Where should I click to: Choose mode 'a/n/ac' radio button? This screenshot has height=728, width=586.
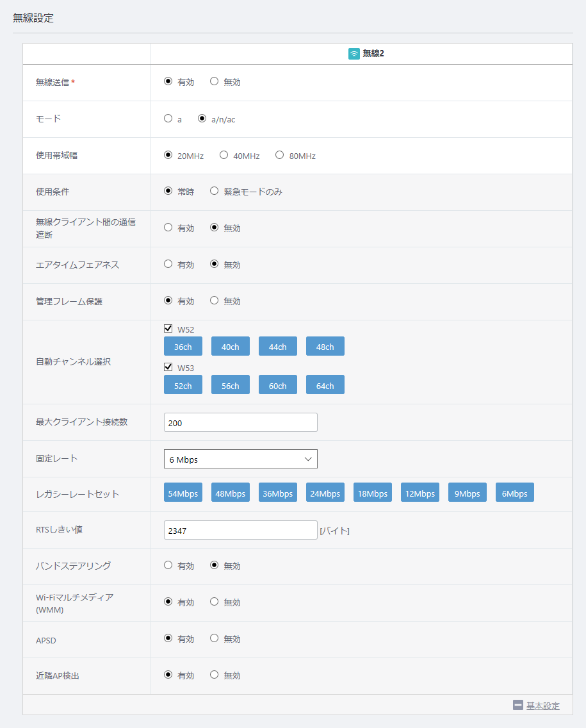click(202, 119)
